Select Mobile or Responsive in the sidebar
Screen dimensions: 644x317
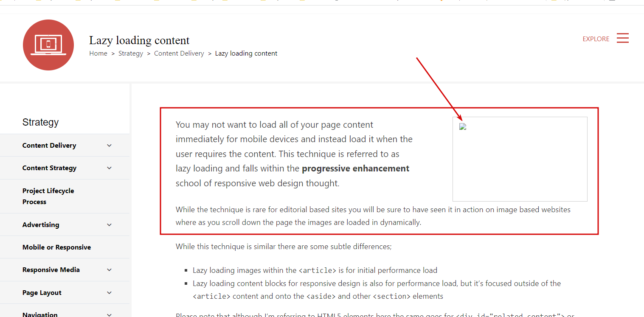pyautogui.click(x=56, y=247)
